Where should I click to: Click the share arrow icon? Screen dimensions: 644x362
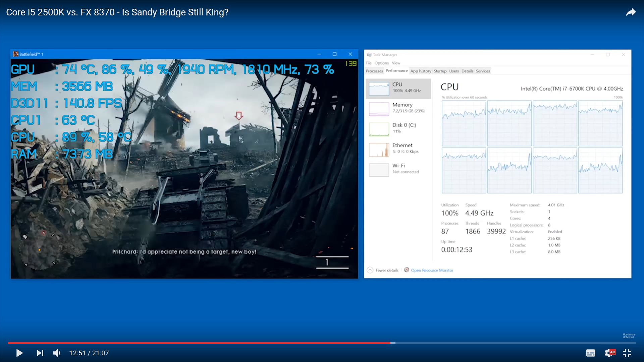(x=631, y=12)
